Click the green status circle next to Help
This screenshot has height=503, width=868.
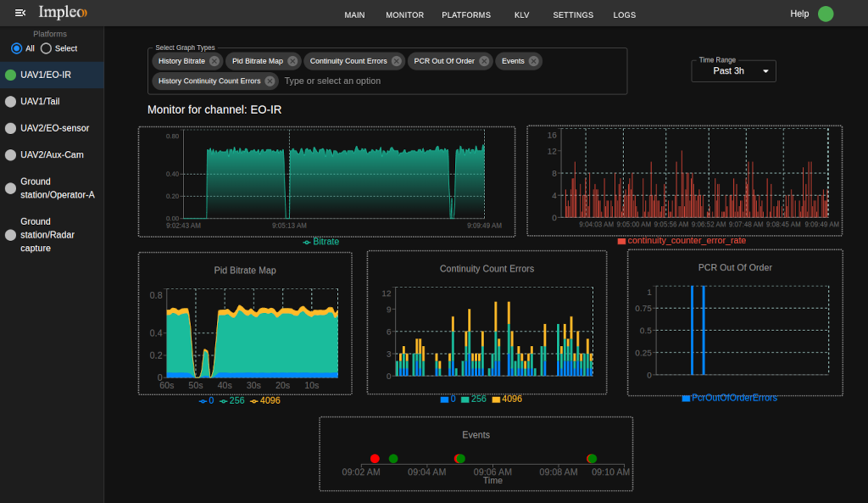point(826,14)
